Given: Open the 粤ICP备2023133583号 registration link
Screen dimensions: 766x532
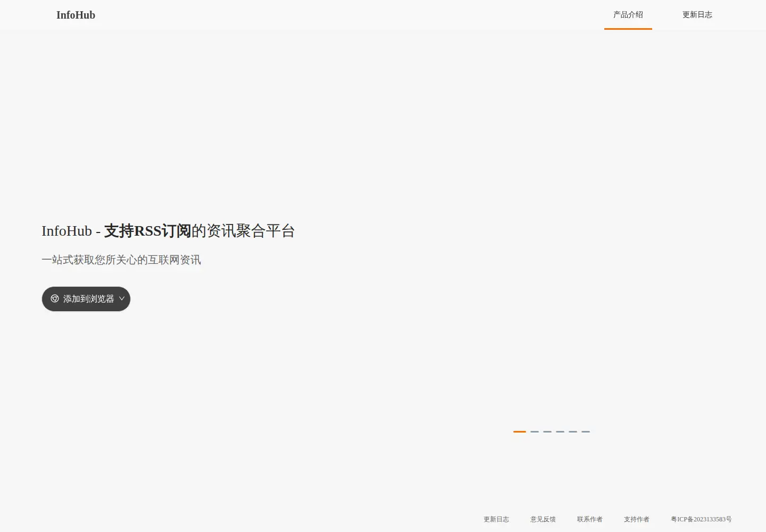Looking at the screenshot, I should (701, 519).
